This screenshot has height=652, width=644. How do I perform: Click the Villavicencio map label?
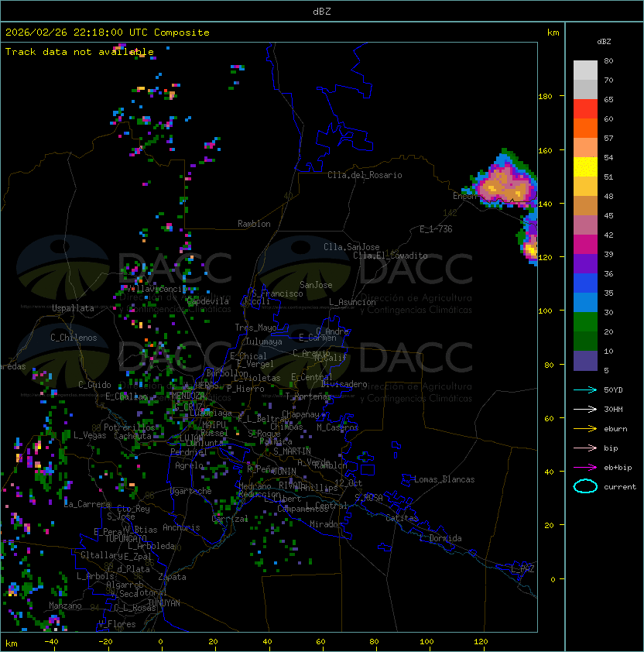pyautogui.click(x=156, y=289)
